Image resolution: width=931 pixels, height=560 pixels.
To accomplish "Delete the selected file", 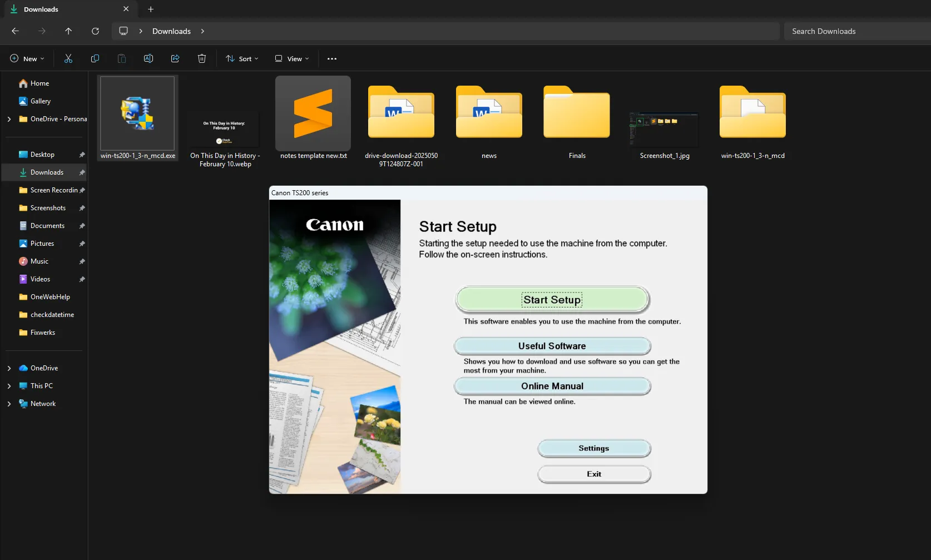I will (201, 58).
